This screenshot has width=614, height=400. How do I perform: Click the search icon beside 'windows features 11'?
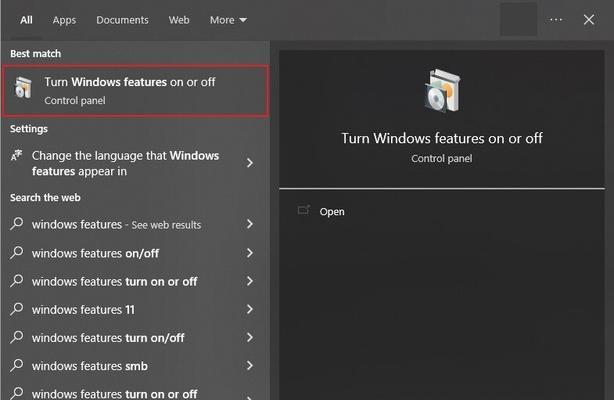click(x=17, y=309)
